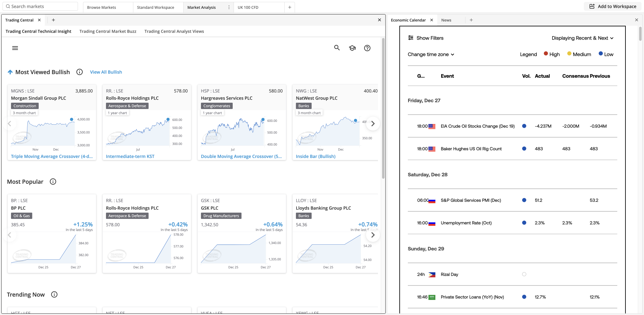Image resolution: width=644 pixels, height=315 pixels.
Task: Switch to Standard Workspace tab
Action: (158, 7)
